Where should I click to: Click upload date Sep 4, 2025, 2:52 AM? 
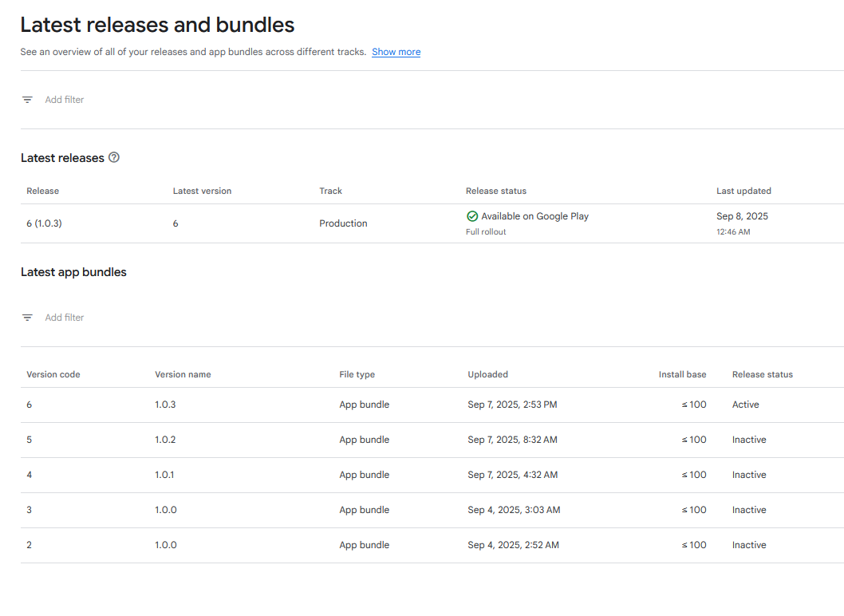click(x=514, y=545)
